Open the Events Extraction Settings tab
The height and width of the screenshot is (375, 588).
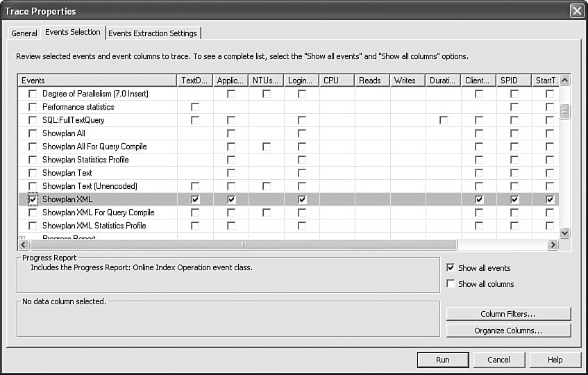(x=153, y=33)
